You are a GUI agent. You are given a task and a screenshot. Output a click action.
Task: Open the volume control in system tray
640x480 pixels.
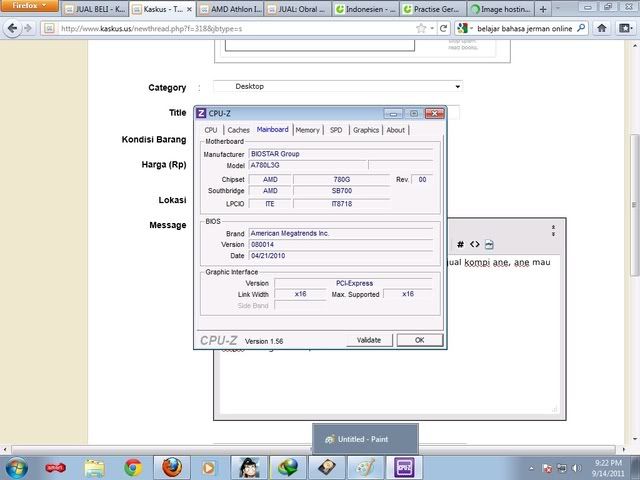576,469
